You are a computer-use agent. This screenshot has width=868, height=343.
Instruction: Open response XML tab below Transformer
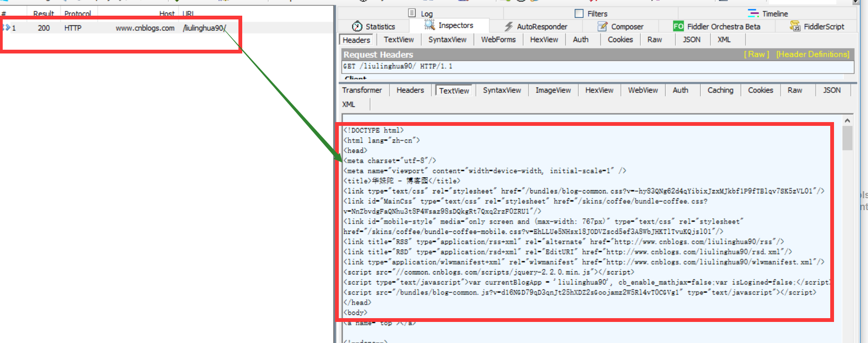[348, 104]
